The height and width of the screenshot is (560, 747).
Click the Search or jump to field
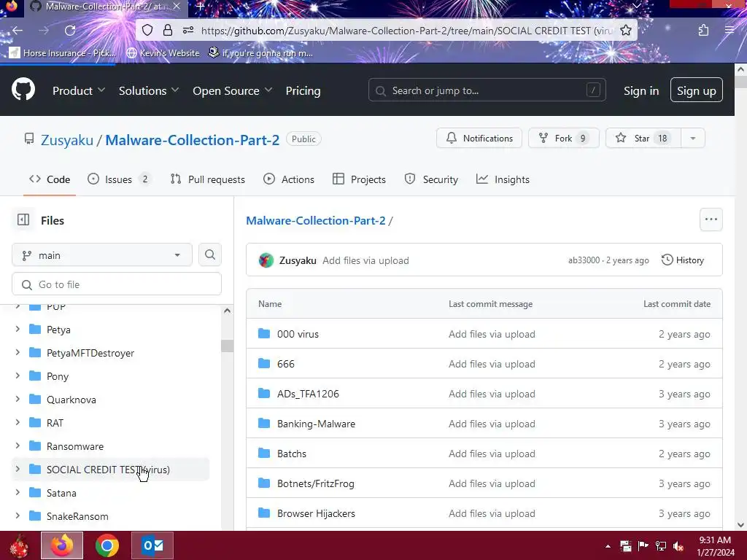(487, 90)
